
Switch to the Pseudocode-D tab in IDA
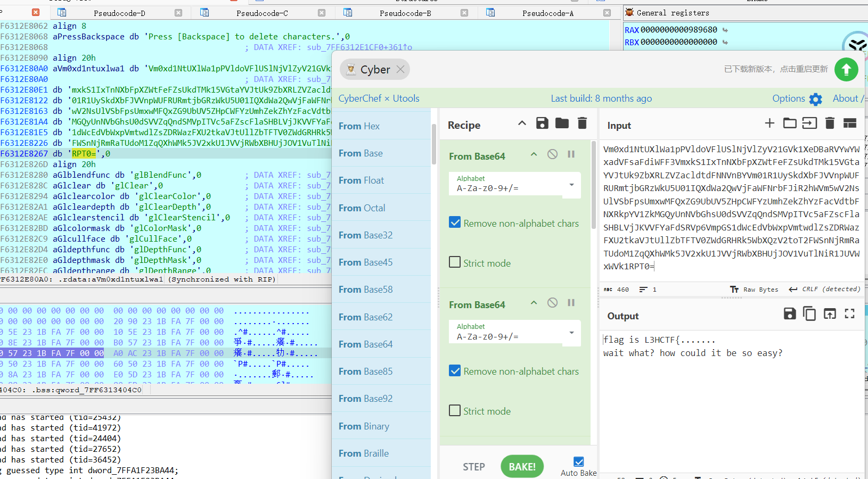(119, 13)
